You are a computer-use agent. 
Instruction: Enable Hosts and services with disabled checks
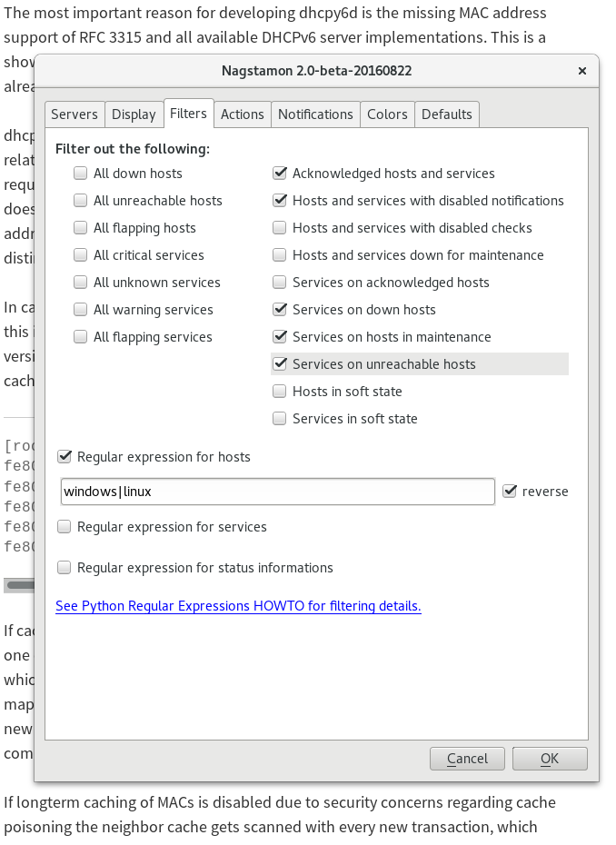tap(280, 228)
